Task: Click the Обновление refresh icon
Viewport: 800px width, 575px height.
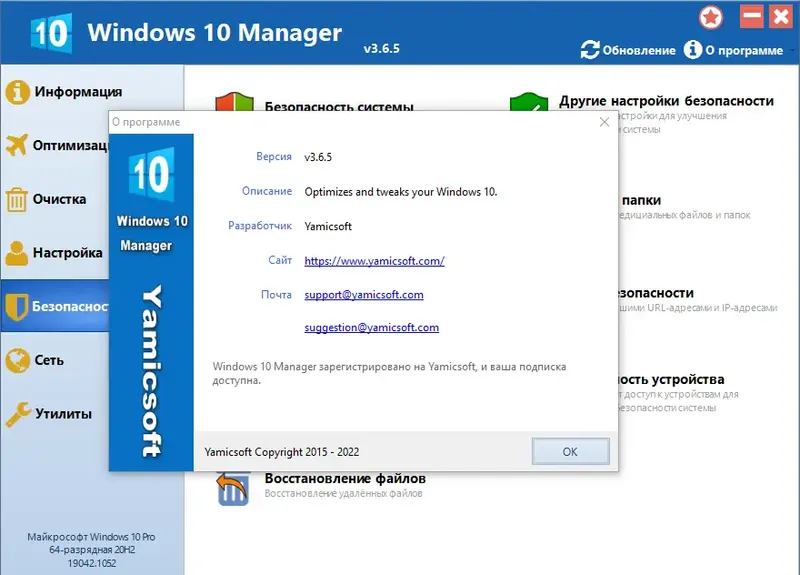Action: (x=590, y=49)
